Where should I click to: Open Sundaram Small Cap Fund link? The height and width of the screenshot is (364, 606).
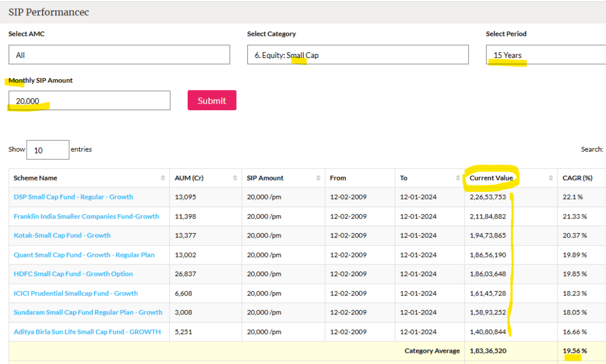coord(88,313)
